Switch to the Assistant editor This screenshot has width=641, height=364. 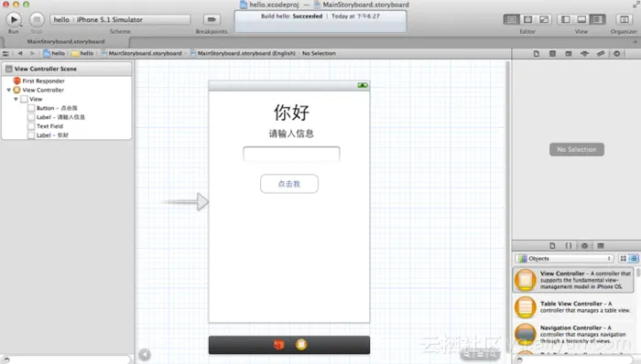(x=527, y=19)
